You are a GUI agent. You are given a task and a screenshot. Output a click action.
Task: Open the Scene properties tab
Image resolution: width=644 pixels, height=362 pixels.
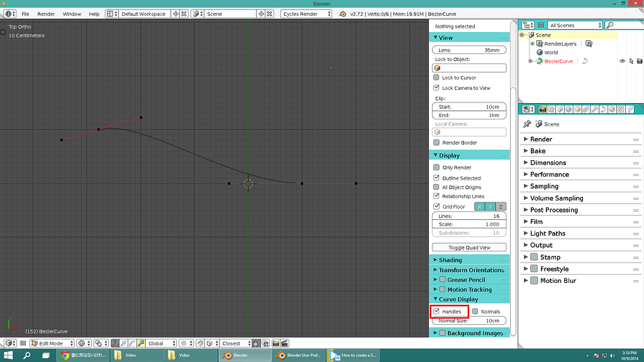[x=560, y=109]
